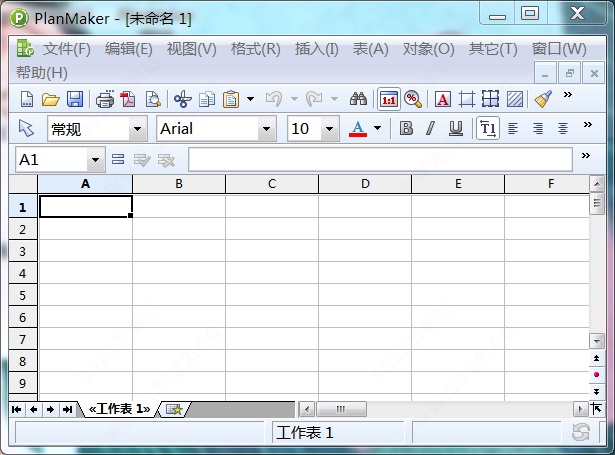Open the 窗口(W) menu
Screen dimensions: 615x455
[559, 49]
